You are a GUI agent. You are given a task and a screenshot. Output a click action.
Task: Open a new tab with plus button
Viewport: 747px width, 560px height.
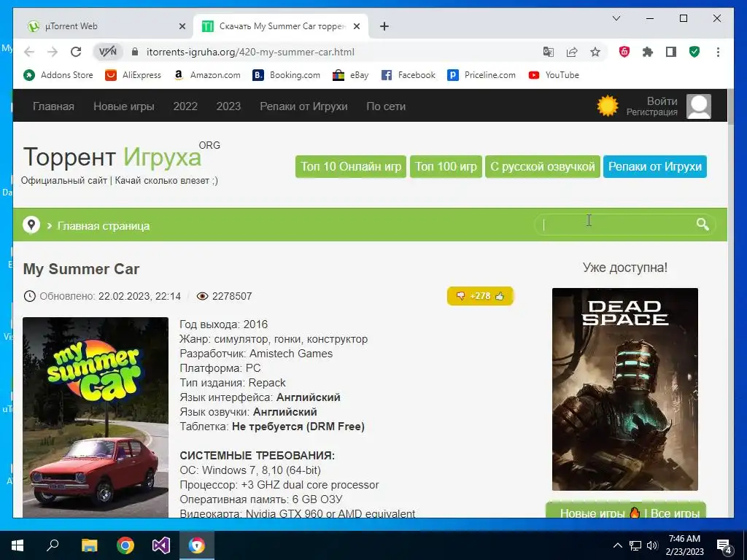tap(384, 27)
